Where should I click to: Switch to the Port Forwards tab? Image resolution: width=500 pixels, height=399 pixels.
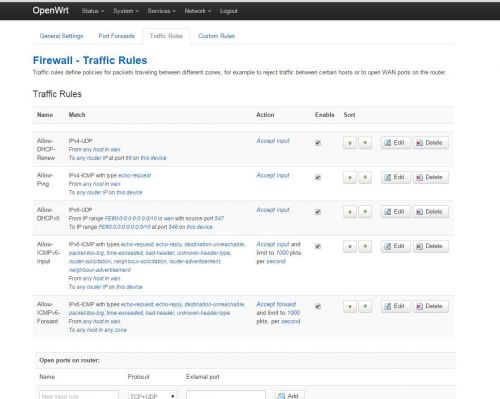coord(116,36)
